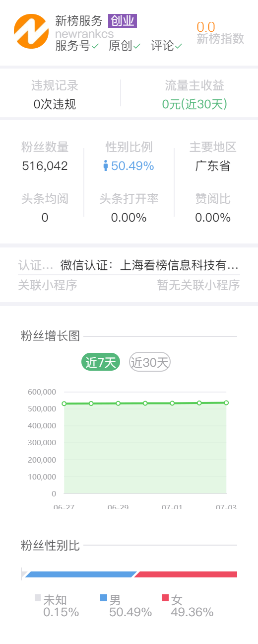Open the orange 新榜服务 account logo
The height and width of the screenshot is (644, 258).
[x=31, y=31]
